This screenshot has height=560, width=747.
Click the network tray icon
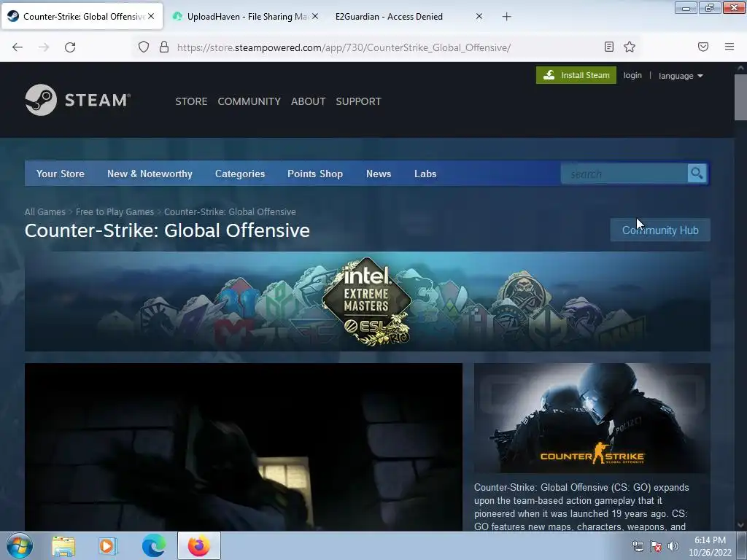[x=638, y=546]
